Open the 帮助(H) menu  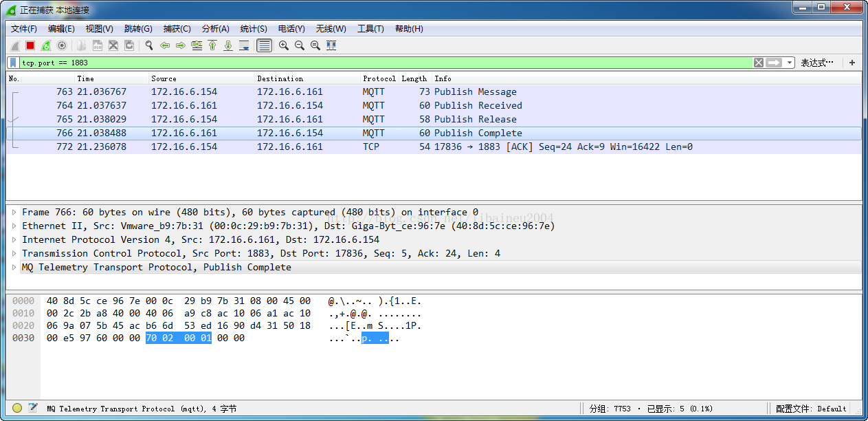[409, 29]
